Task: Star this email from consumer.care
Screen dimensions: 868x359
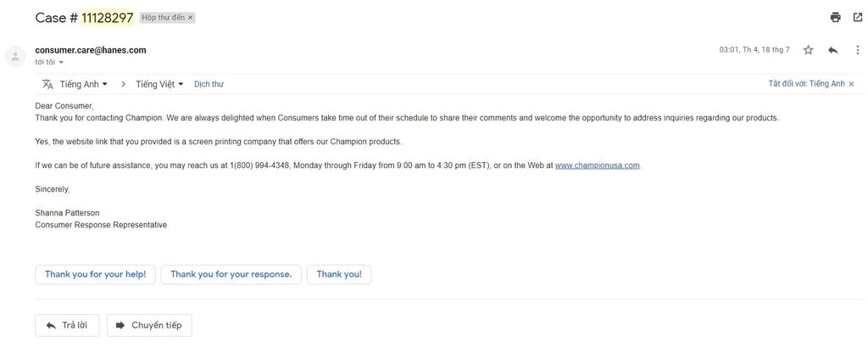Action: coord(808,50)
